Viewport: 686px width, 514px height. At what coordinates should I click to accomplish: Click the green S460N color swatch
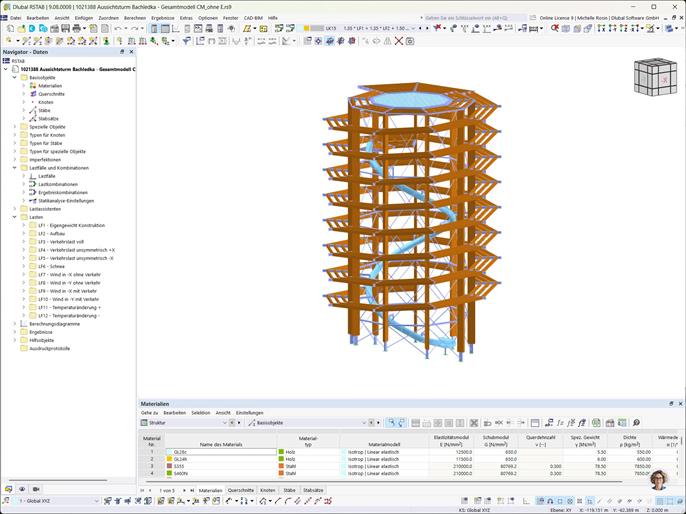coord(169,473)
